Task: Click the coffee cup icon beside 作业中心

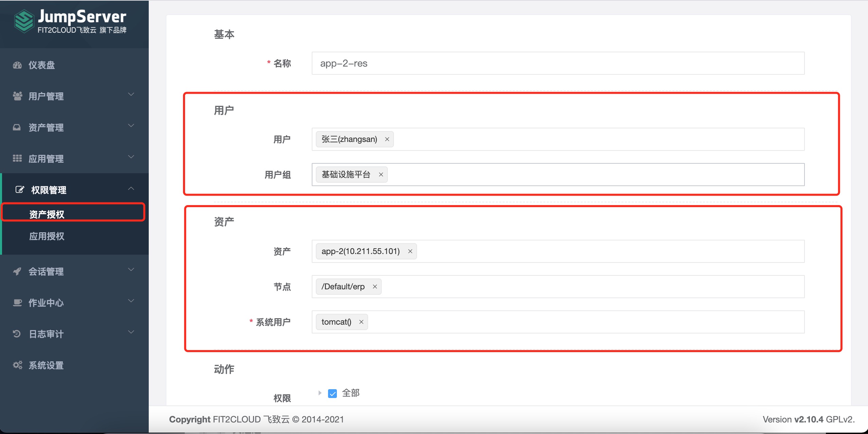Action: [17, 303]
